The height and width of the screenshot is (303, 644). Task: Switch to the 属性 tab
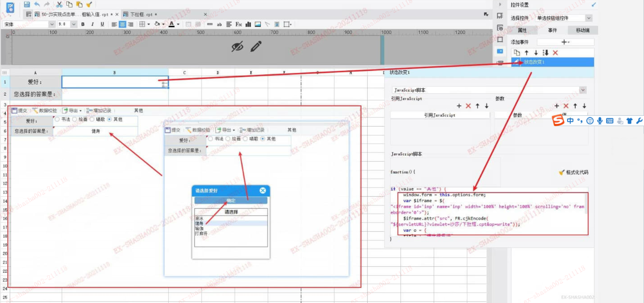pos(522,30)
